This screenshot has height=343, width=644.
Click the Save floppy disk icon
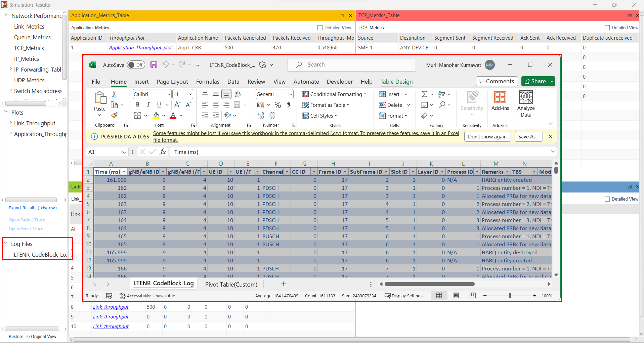pyautogui.click(x=154, y=65)
